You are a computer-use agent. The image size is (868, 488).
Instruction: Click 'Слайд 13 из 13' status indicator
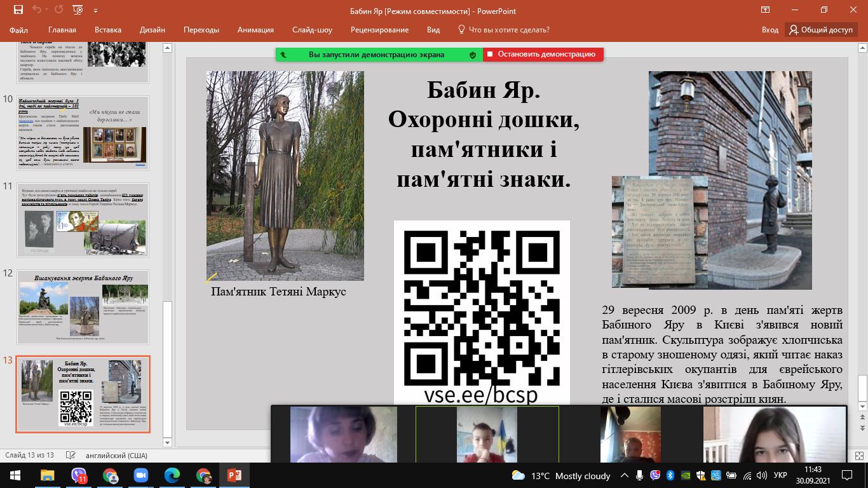(x=29, y=455)
